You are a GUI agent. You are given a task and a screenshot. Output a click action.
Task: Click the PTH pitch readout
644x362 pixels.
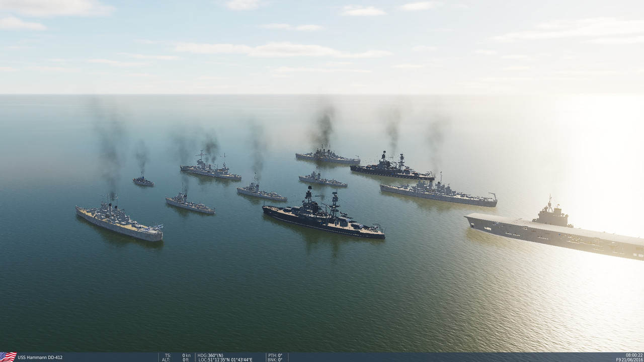275,355
